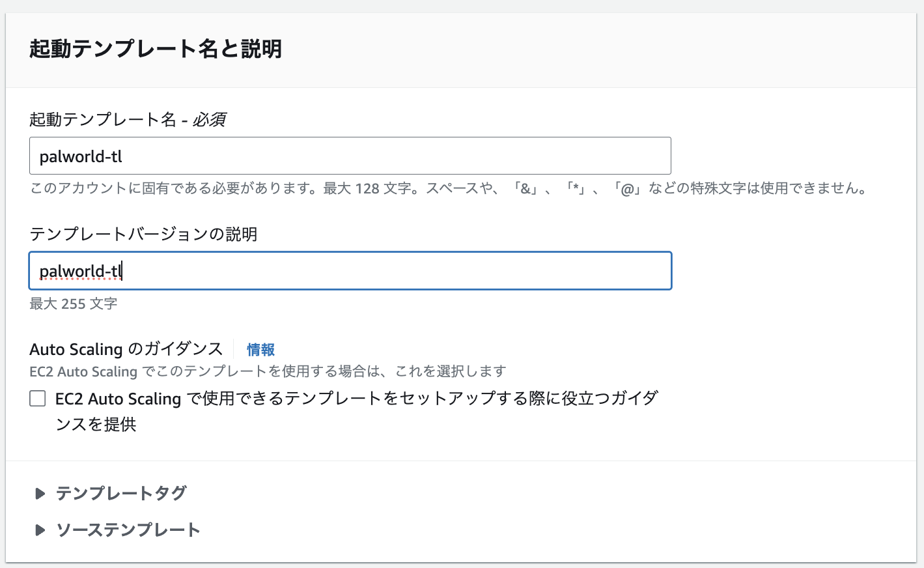Click the underlined palworld-tl text in the description field

point(80,271)
